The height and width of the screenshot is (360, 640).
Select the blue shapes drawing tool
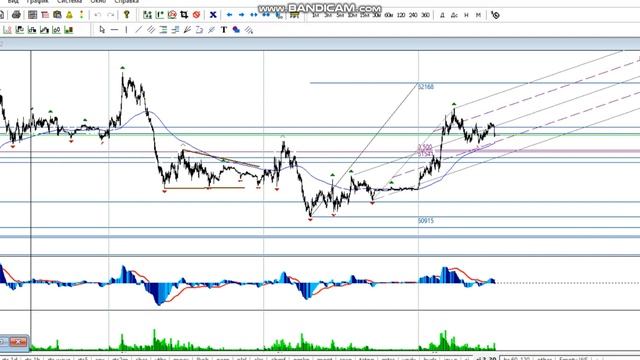pyautogui.click(x=236, y=29)
